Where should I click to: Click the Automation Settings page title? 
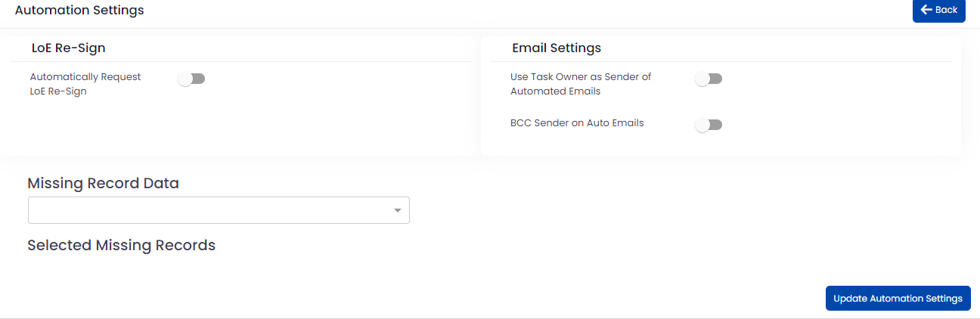[x=79, y=11]
